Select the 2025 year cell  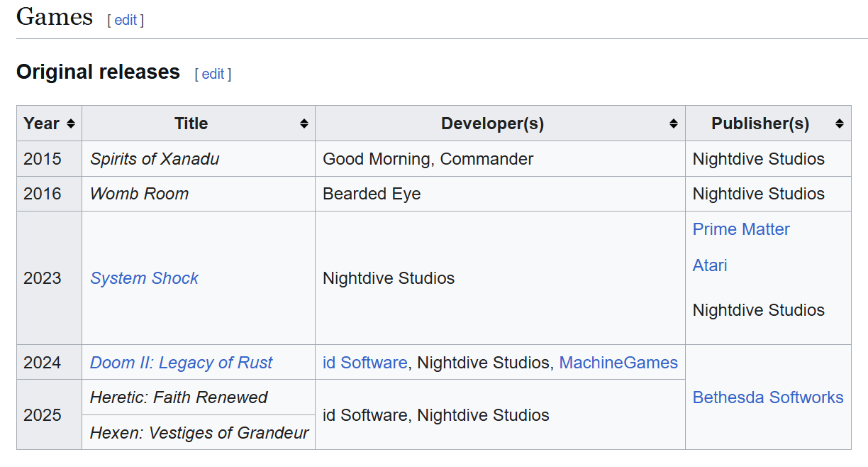tap(49, 415)
